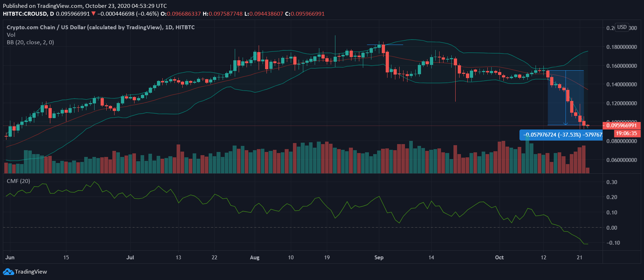Click the 0.120000000 price axis value
644x280 pixels.
622,103
